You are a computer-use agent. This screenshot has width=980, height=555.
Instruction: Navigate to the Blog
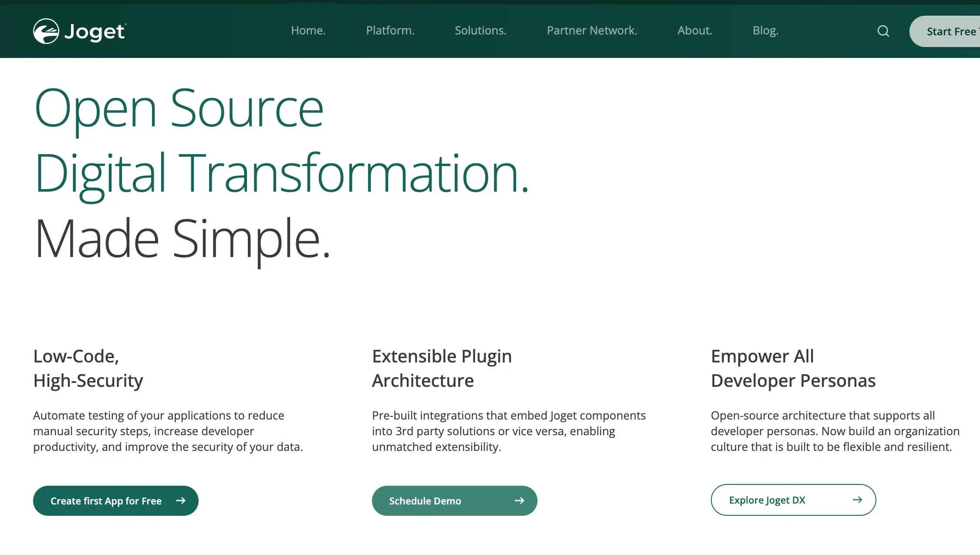765,30
